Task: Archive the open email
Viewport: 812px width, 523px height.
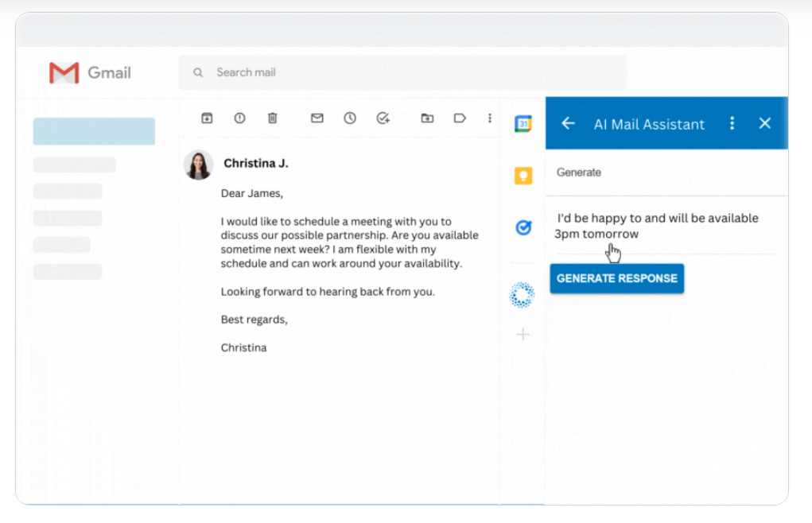Action: 207,118
